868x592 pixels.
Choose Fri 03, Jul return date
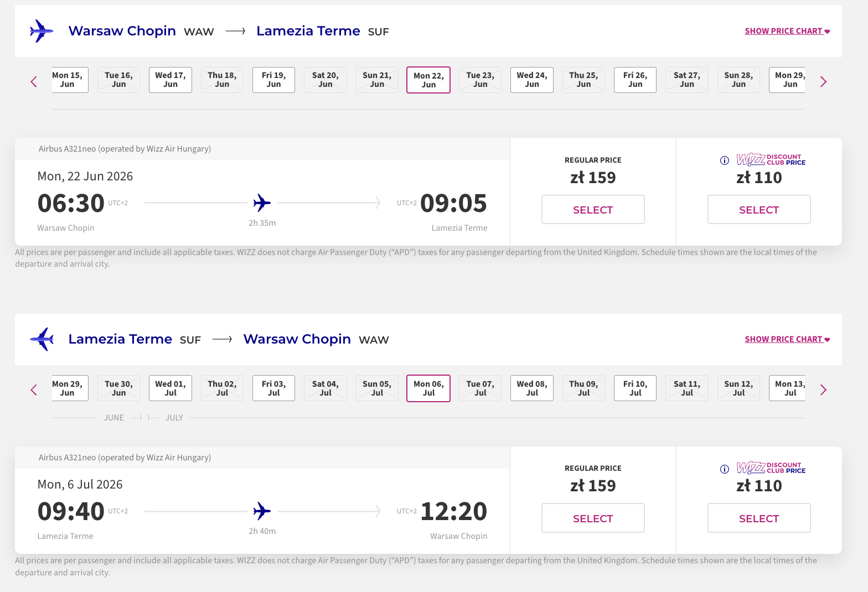point(273,388)
